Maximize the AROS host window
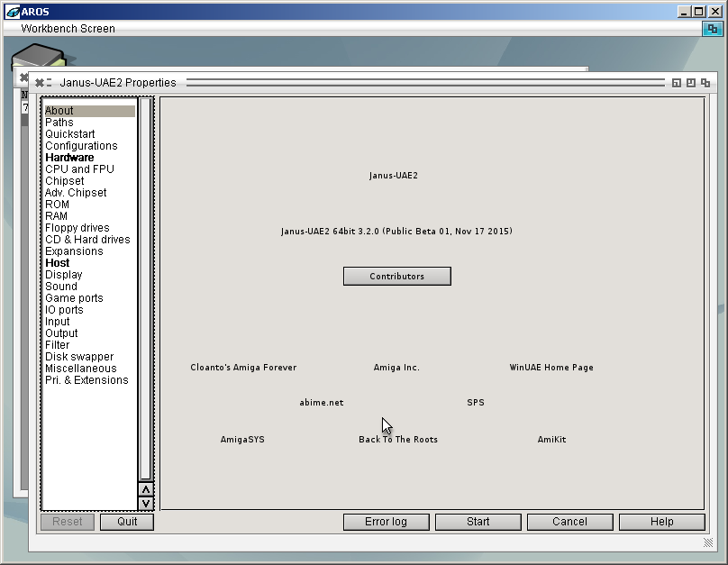This screenshot has height=565, width=728. (x=699, y=12)
